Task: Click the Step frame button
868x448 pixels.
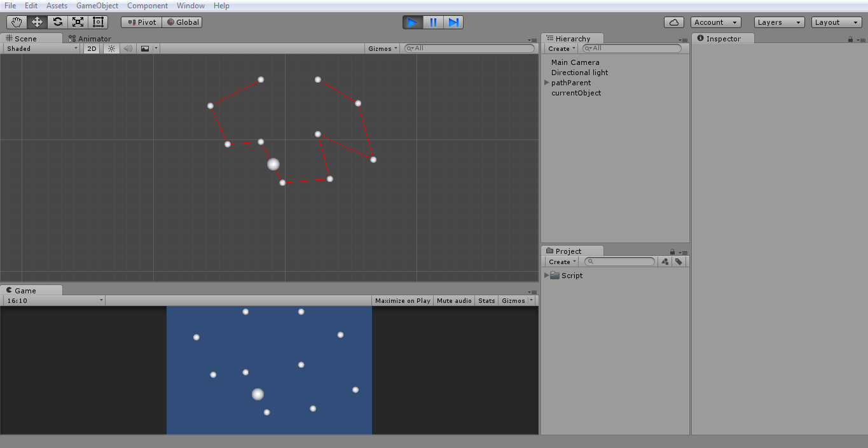Action: click(x=453, y=22)
